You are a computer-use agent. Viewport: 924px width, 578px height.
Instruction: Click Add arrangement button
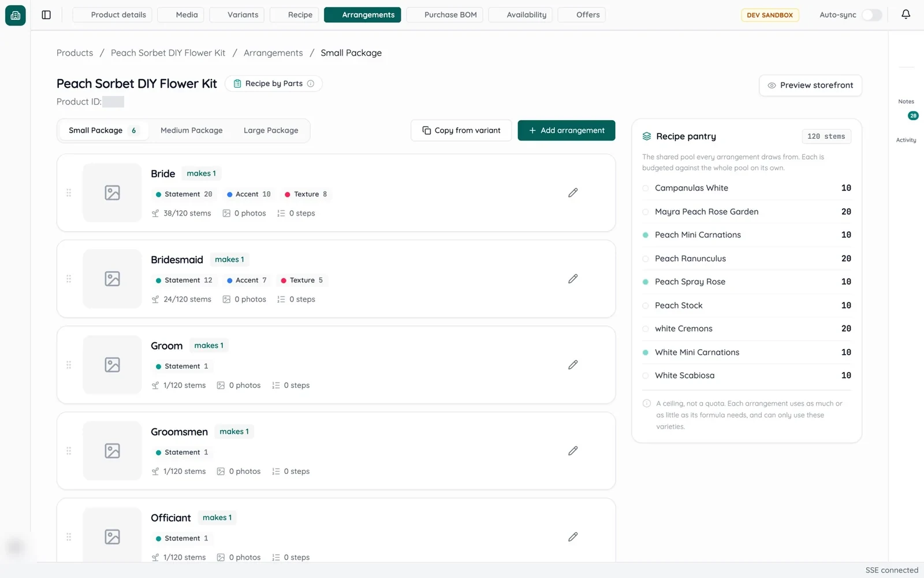pyautogui.click(x=567, y=131)
